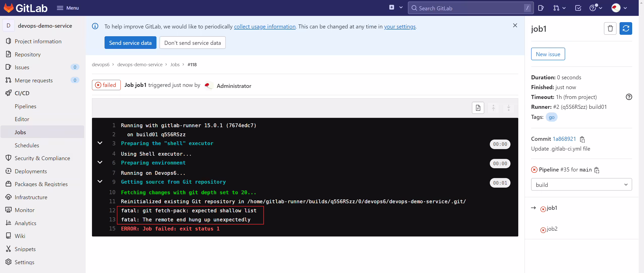Image resolution: width=644 pixels, height=273 pixels.
Task: Click the Deployments icon in sidebar
Action: coord(8,171)
